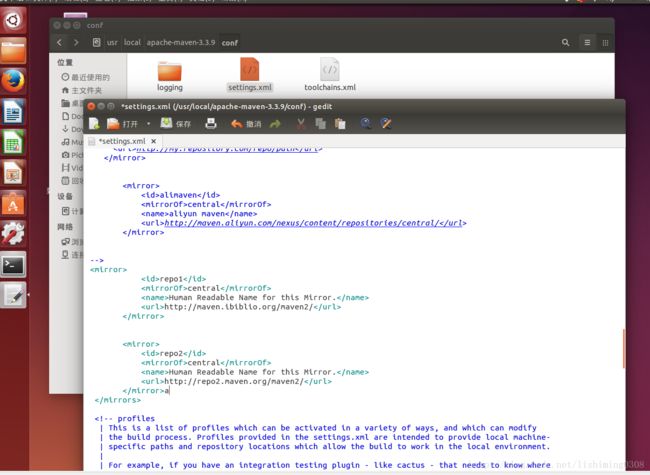Open Ubuntu Dash from launcher
The image size is (650, 475).
click(13, 19)
